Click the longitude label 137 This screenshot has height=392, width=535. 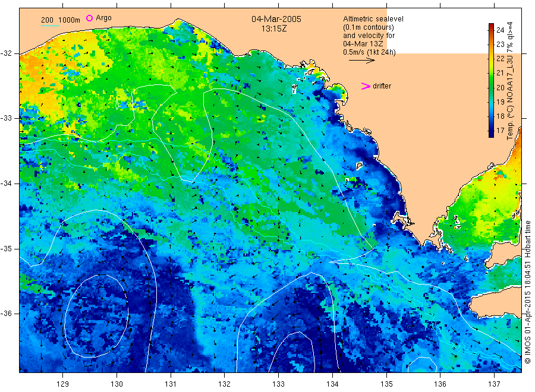(494, 384)
